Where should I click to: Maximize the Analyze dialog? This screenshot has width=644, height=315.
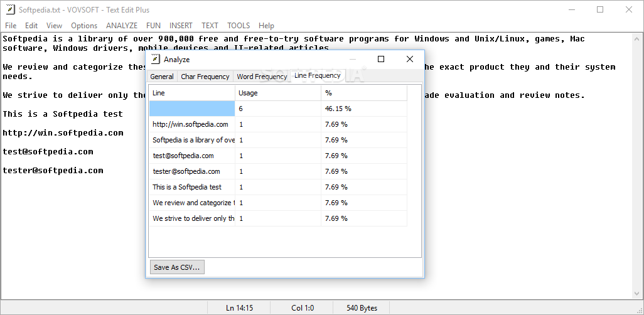[x=381, y=59]
